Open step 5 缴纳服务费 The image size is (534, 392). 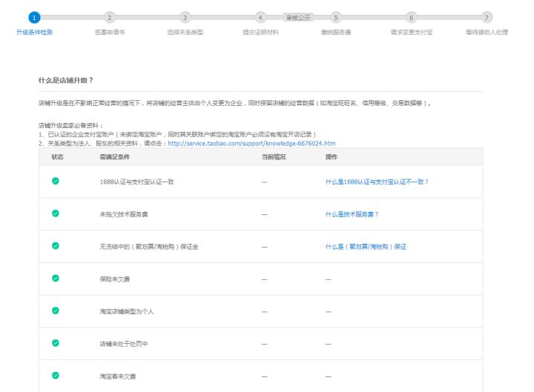pyautogui.click(x=336, y=17)
